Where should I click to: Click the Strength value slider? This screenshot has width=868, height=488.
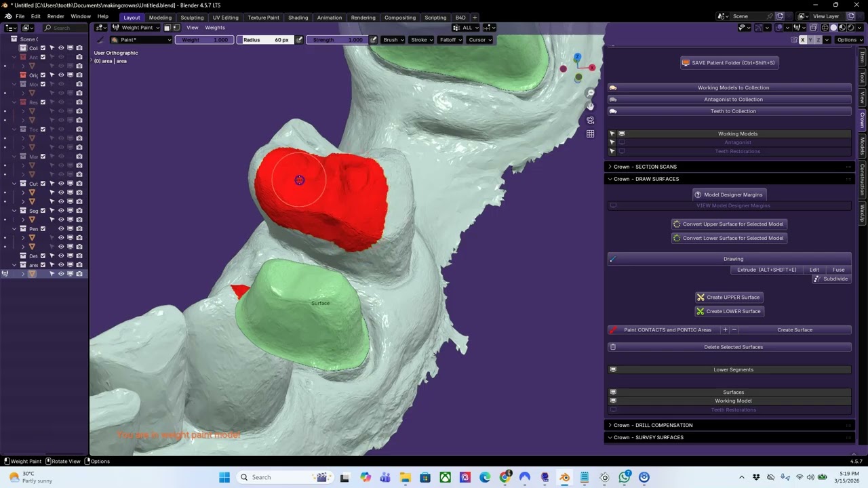[x=338, y=40]
